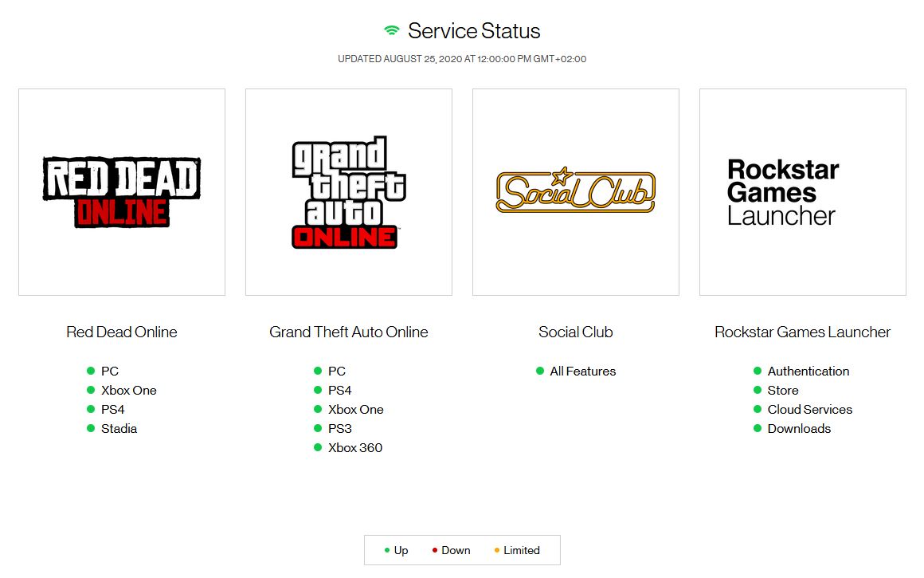Open the Grand Theft Auto Online section title
This screenshot has height=578, width=924.
348,332
